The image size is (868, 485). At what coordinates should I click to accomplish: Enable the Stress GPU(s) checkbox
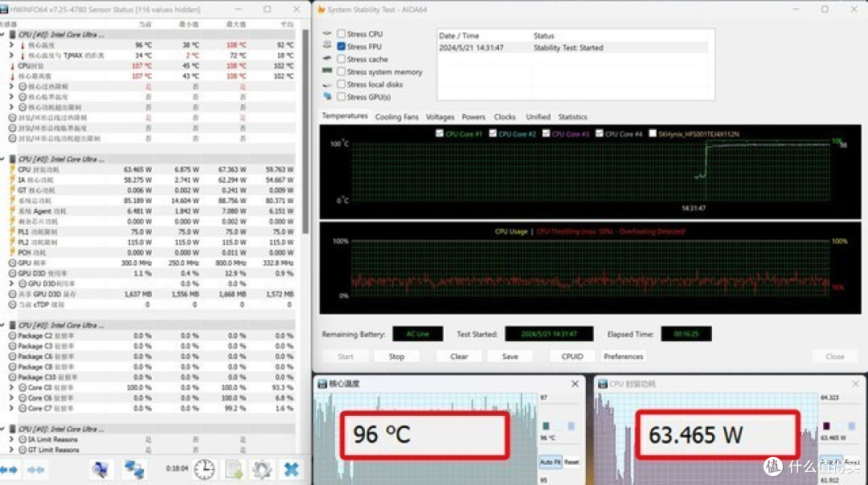[342, 97]
